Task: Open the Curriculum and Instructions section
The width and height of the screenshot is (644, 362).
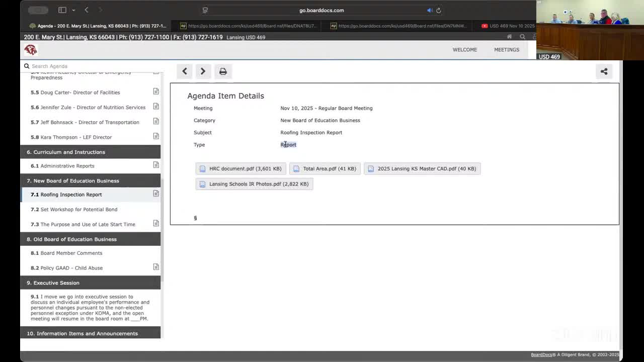Action: (x=69, y=152)
